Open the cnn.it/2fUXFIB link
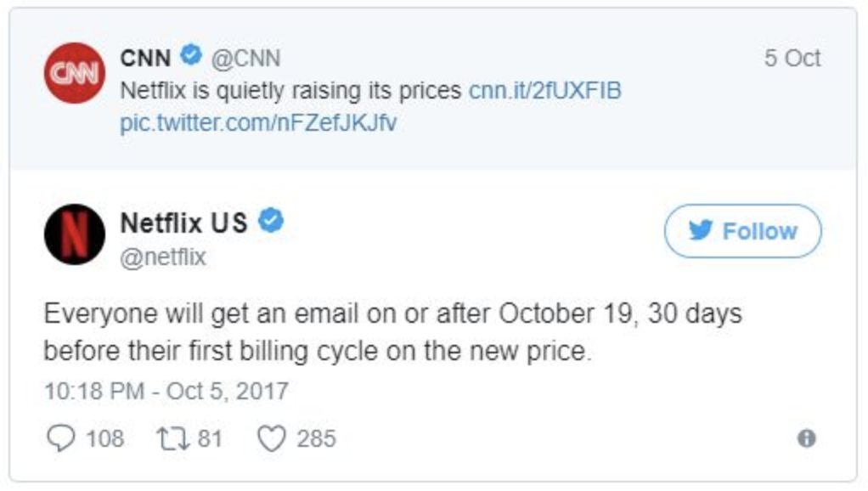Screen dimensions: 868x491 (545, 90)
